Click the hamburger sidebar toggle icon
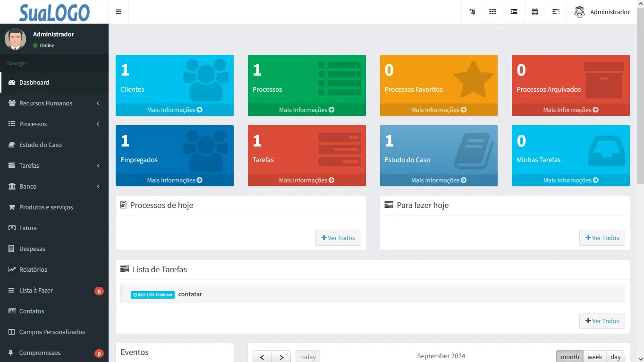 [x=119, y=12]
